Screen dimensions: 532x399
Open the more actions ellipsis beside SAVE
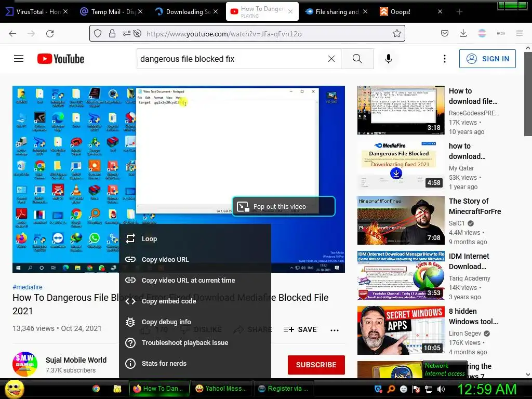pyautogui.click(x=335, y=330)
